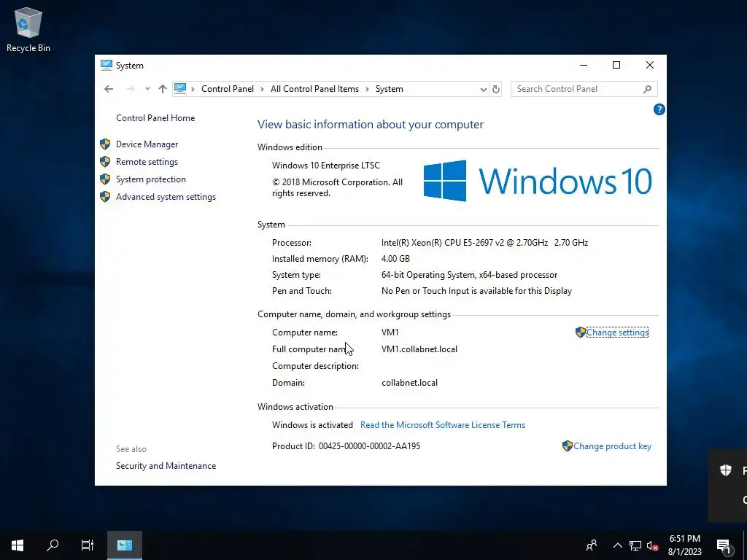
Task: Click Change settings for computer name
Action: tap(617, 332)
